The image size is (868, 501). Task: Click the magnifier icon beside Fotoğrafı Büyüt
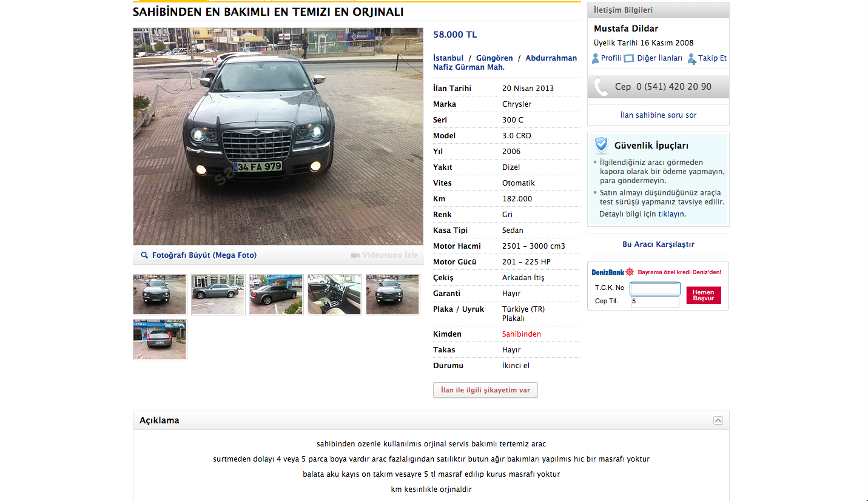point(144,255)
